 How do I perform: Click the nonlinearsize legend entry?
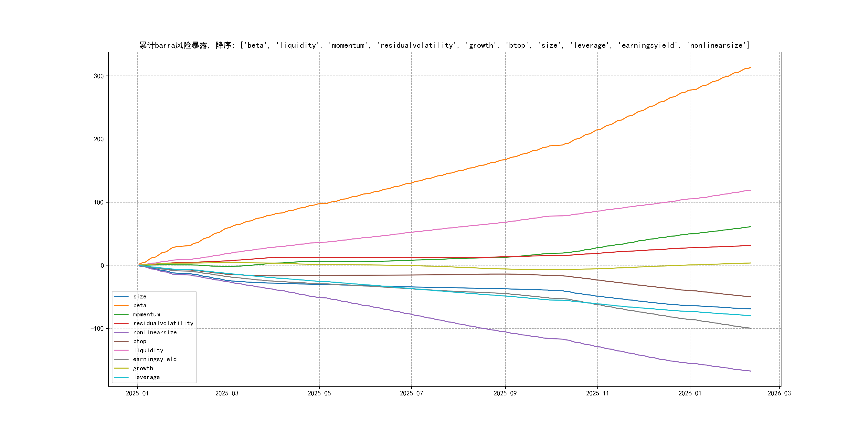click(155, 332)
